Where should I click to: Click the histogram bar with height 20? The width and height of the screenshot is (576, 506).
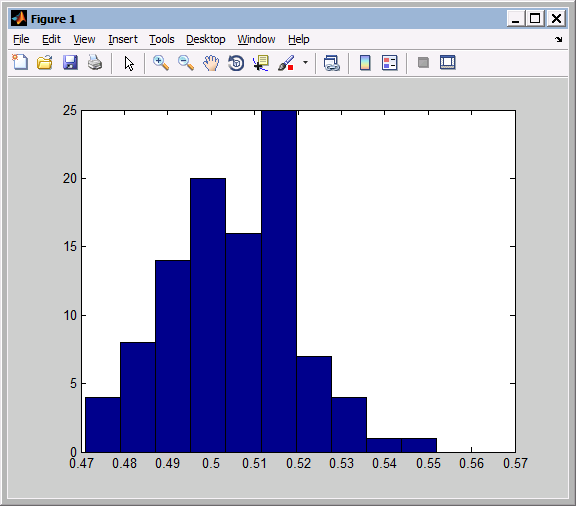click(x=208, y=315)
